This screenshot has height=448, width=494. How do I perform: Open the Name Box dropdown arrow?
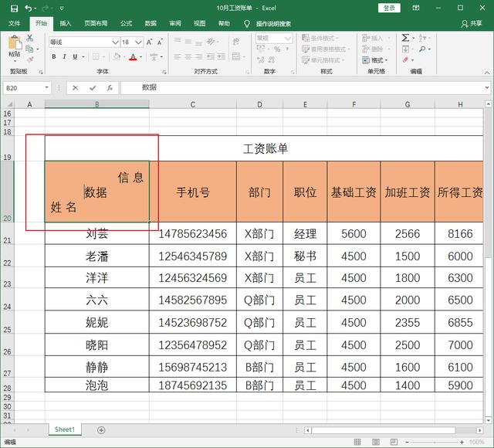(46, 88)
